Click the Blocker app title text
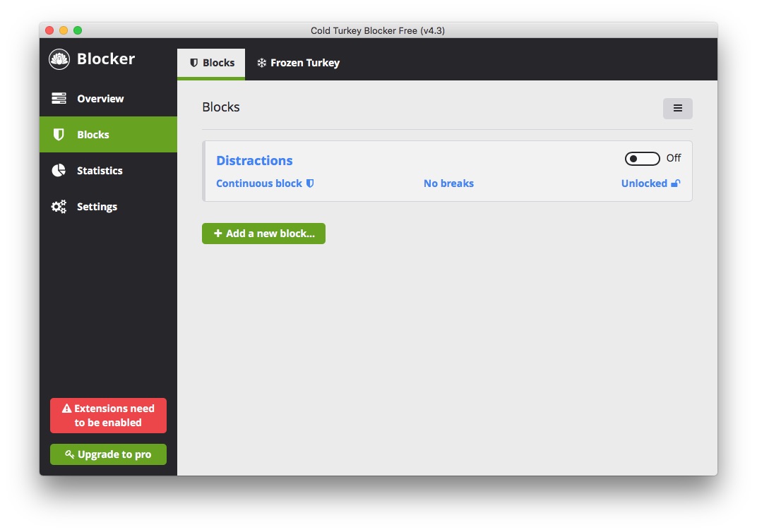757x532 pixels. (x=106, y=59)
